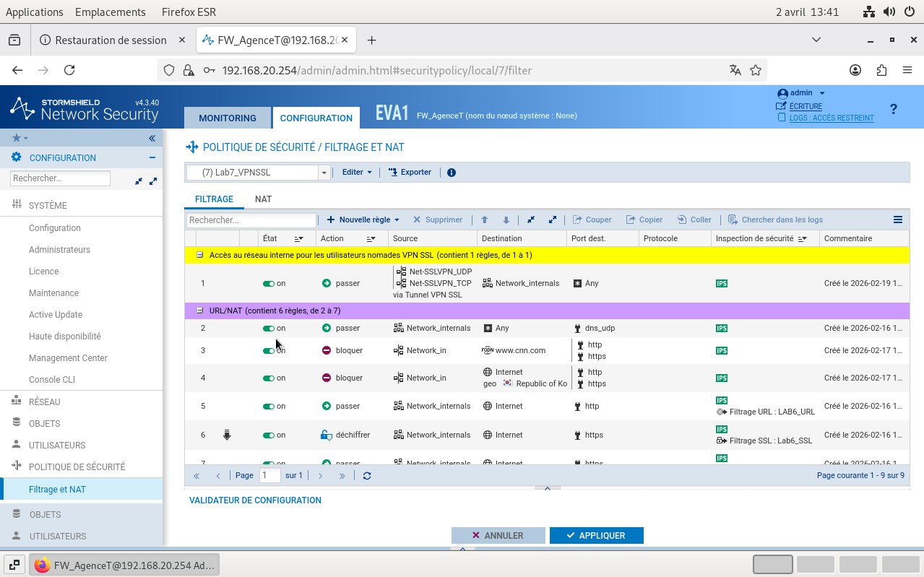Viewport: 924px width, 577px height.
Task: Move rule down arrow icon
Action: click(506, 220)
